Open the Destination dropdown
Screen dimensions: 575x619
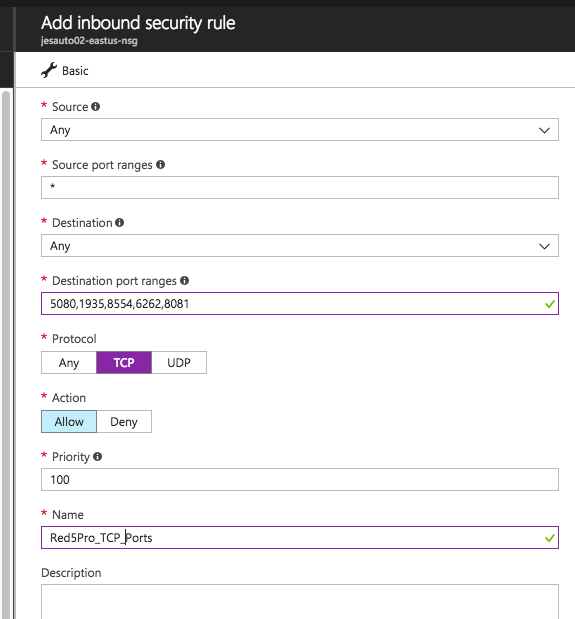pyautogui.click(x=300, y=246)
